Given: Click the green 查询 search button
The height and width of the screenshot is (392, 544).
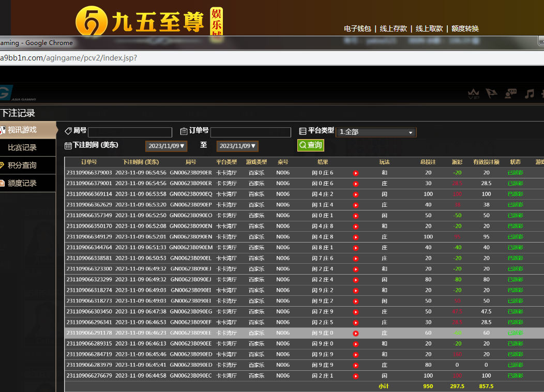Looking at the screenshot, I should coord(310,145).
